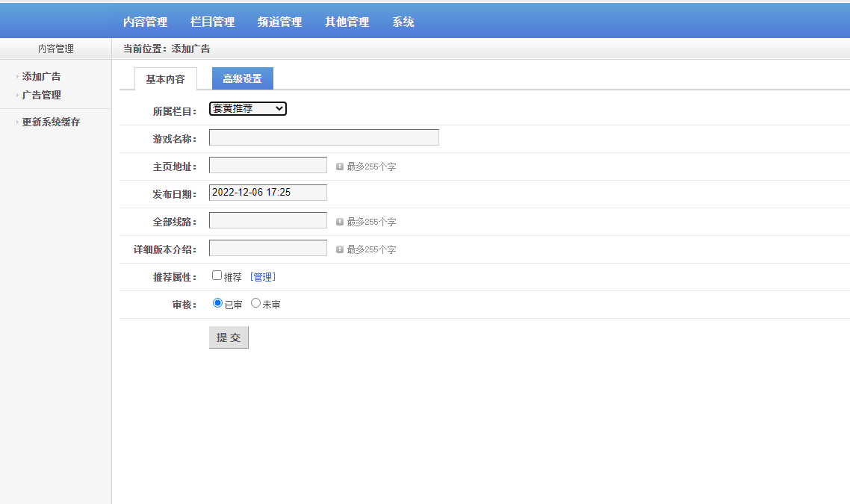Click the hint icon beside 主页地址

click(x=340, y=167)
